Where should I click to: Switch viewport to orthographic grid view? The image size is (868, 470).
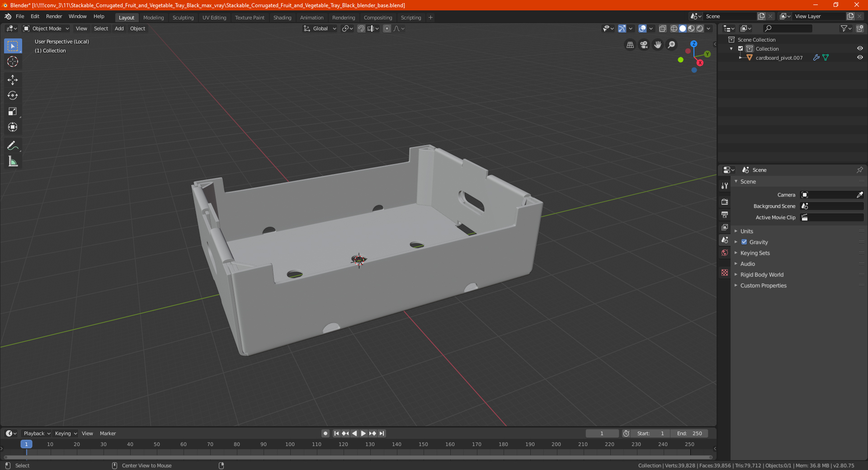pos(630,45)
